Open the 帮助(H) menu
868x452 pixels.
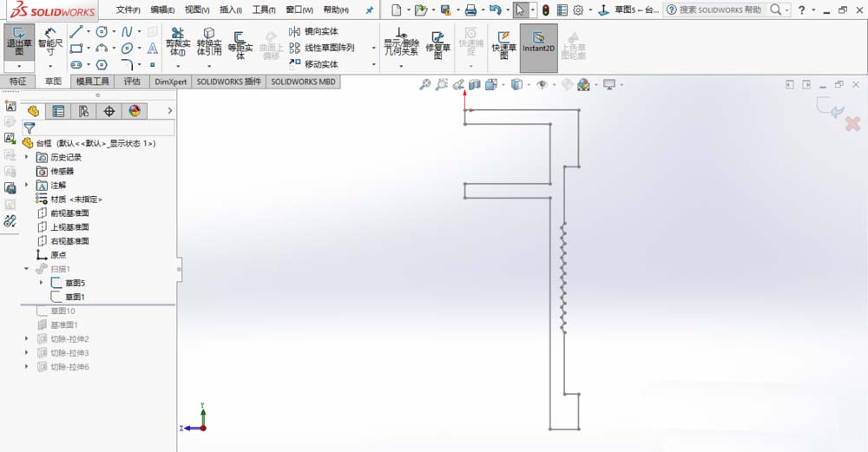coord(335,10)
